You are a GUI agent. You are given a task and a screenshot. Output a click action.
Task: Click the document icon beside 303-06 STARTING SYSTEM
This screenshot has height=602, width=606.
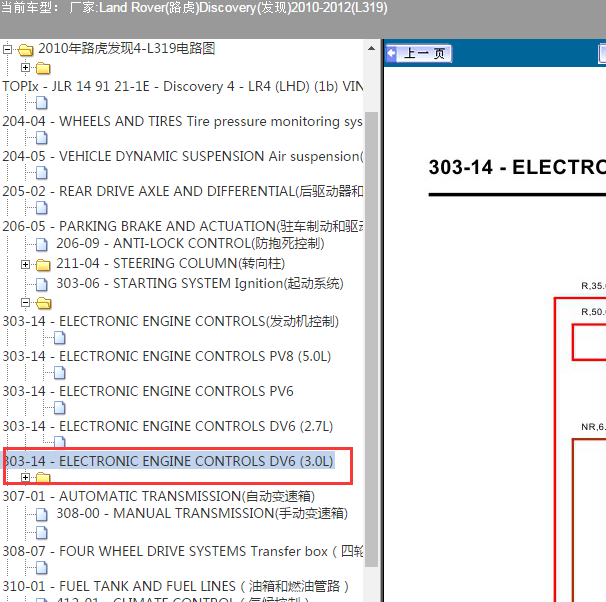pyautogui.click(x=42, y=285)
